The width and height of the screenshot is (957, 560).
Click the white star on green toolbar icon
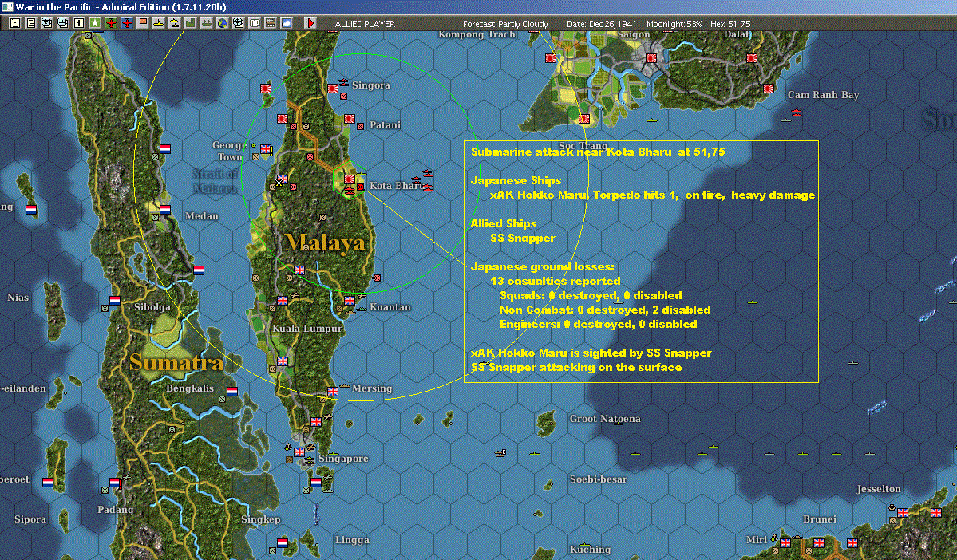[95, 23]
